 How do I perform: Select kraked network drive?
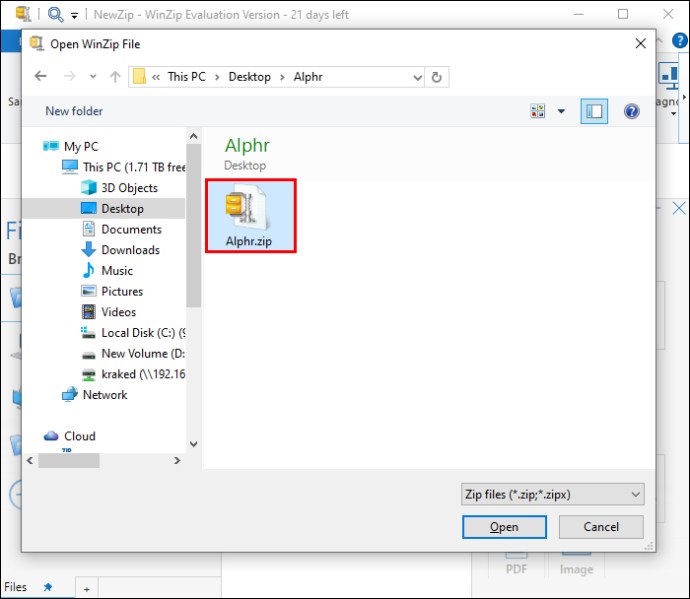[x=143, y=374]
